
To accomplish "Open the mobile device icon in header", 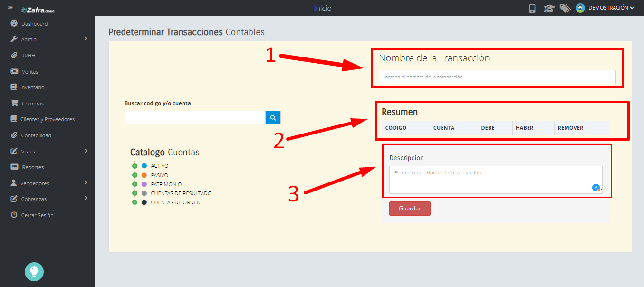I will [532, 8].
